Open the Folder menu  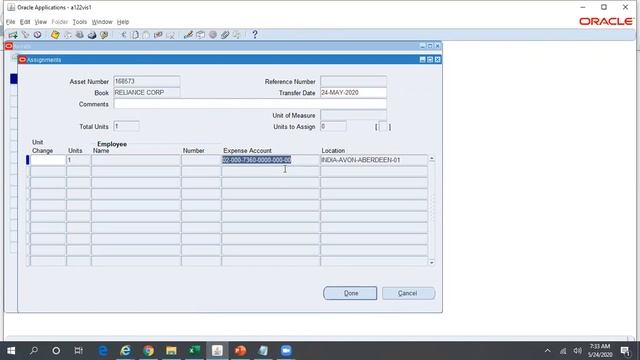click(x=60, y=22)
